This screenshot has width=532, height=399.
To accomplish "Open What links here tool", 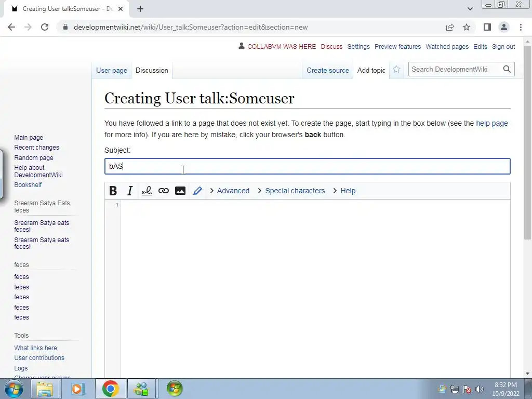I will tap(36, 348).
